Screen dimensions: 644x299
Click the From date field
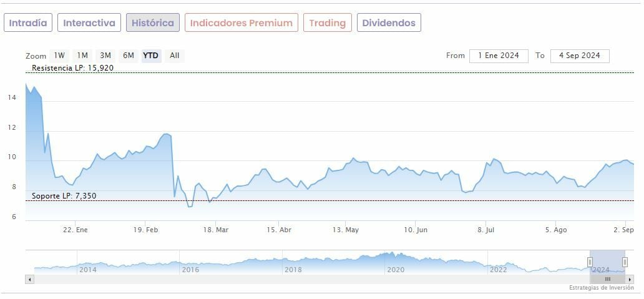(x=499, y=56)
